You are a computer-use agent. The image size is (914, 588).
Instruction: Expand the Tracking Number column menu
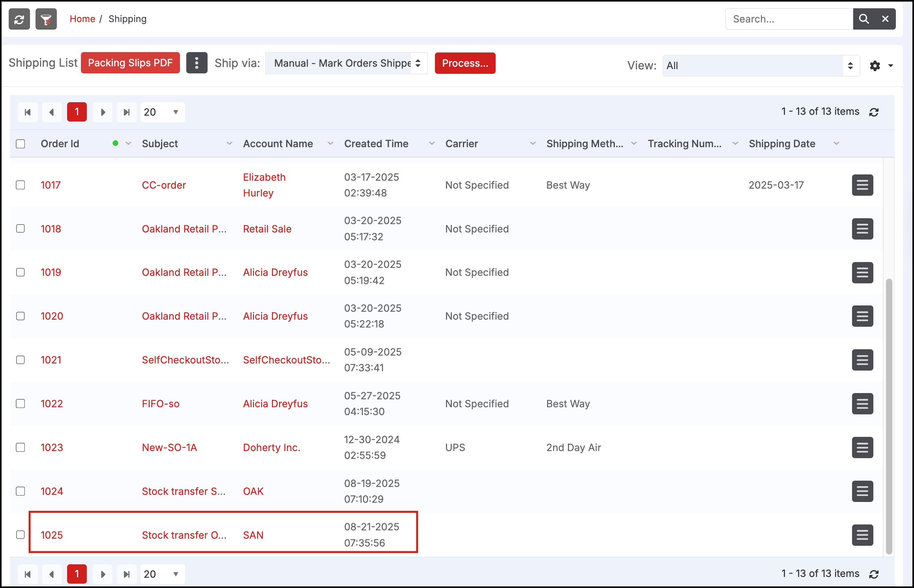pos(735,144)
